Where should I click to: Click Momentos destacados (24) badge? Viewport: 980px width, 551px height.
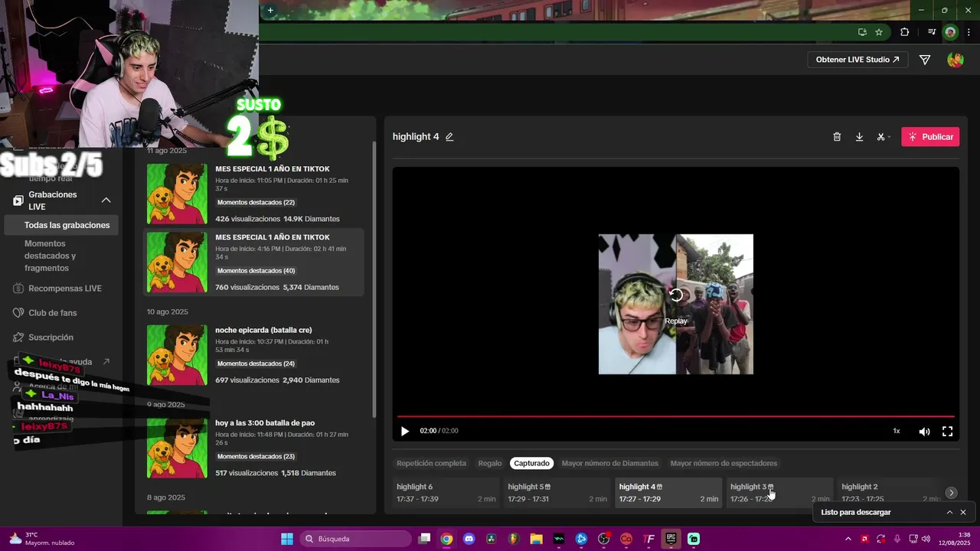[x=256, y=364]
